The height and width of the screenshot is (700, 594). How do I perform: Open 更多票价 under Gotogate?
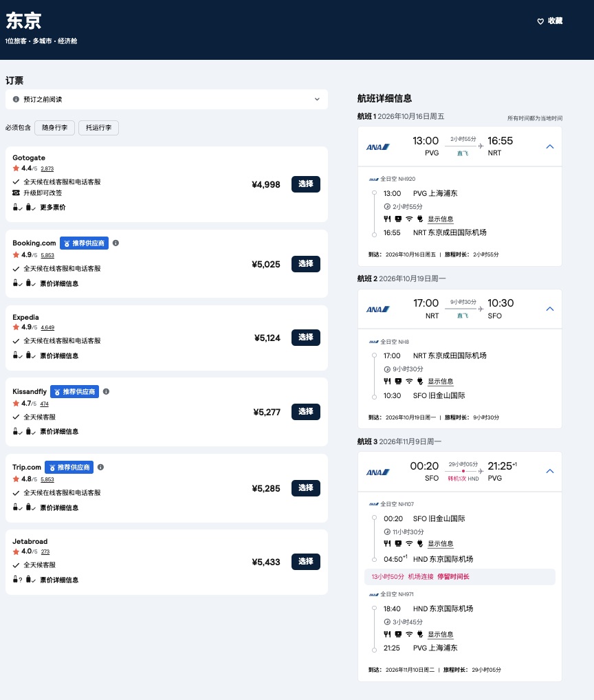pos(53,207)
